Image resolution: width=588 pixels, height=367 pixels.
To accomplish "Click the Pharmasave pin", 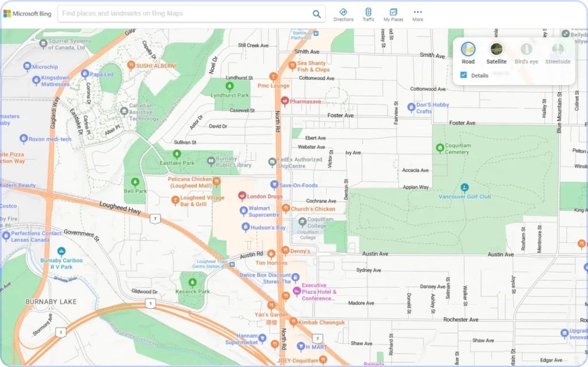I will pyautogui.click(x=285, y=101).
